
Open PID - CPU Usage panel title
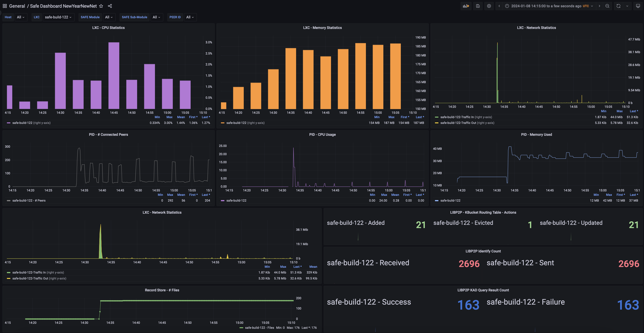point(322,134)
